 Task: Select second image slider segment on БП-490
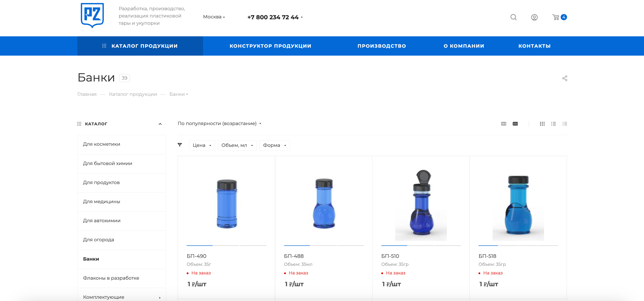(x=226, y=246)
